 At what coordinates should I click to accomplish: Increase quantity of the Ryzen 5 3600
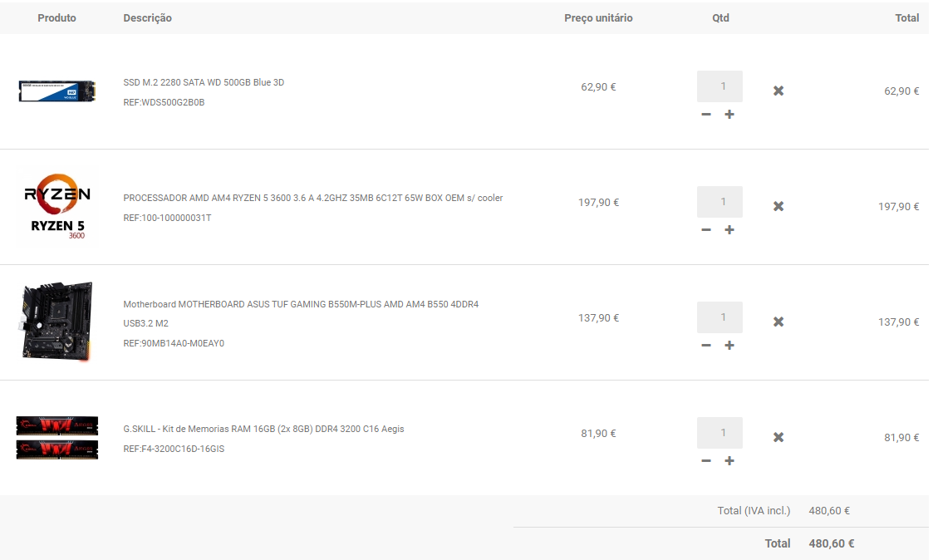(x=729, y=230)
